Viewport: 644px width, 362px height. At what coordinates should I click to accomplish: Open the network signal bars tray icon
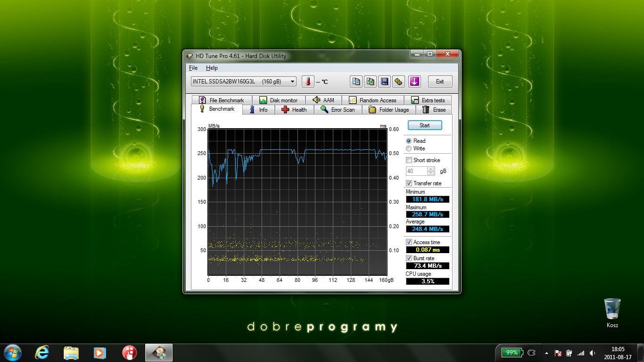coord(581,353)
